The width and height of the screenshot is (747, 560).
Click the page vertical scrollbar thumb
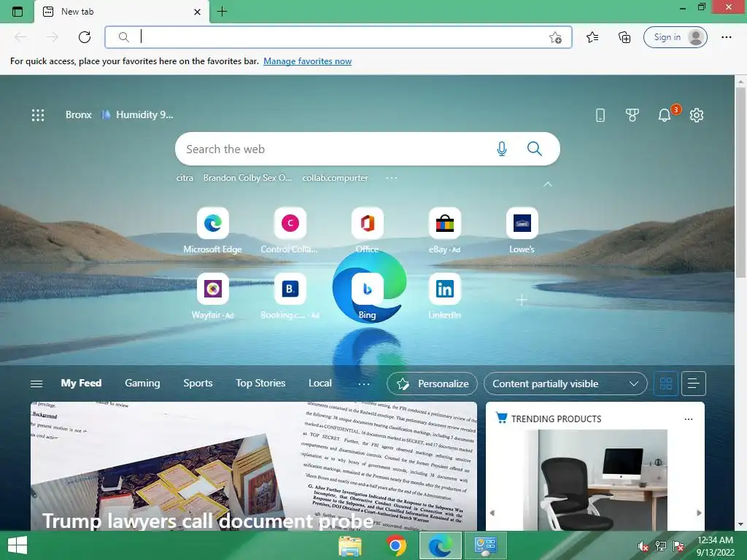pos(740,181)
